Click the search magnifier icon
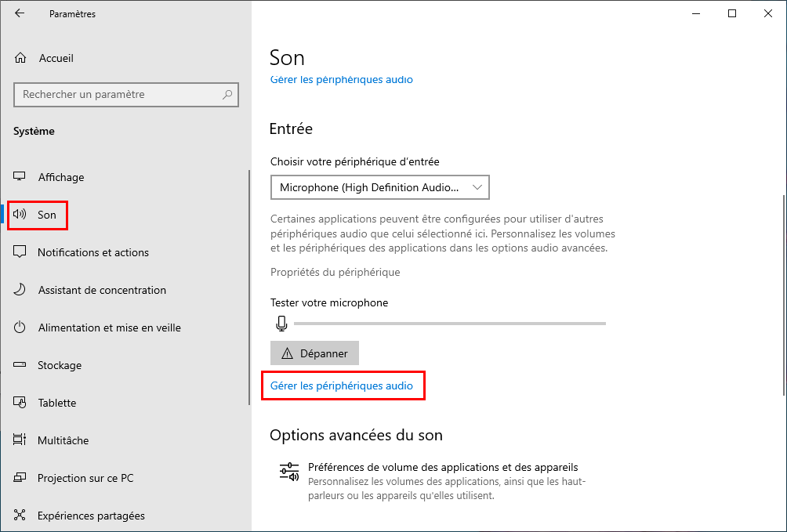787x532 pixels. [227, 94]
